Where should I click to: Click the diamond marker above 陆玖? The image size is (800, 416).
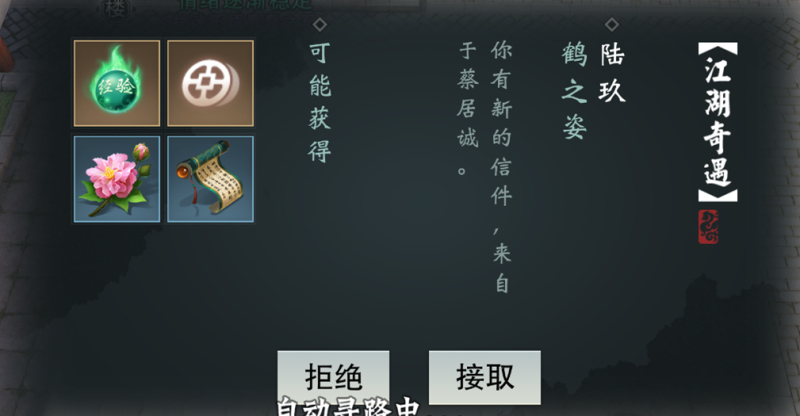[x=612, y=24]
